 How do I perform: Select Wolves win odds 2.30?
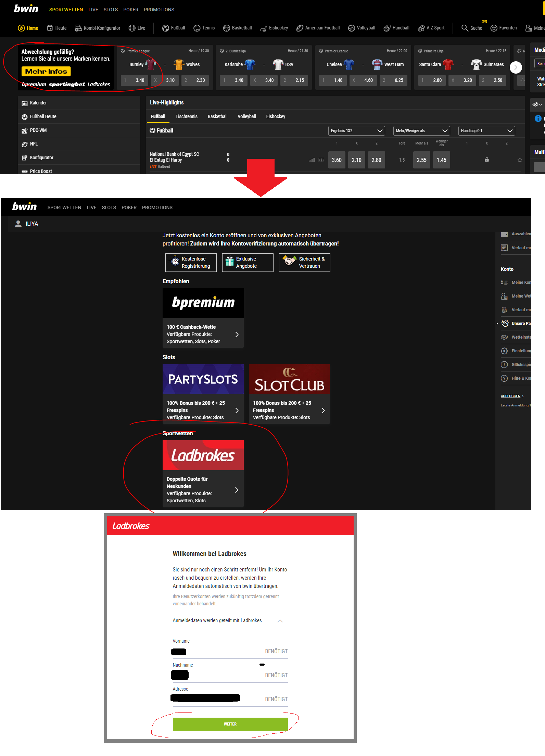pos(195,80)
